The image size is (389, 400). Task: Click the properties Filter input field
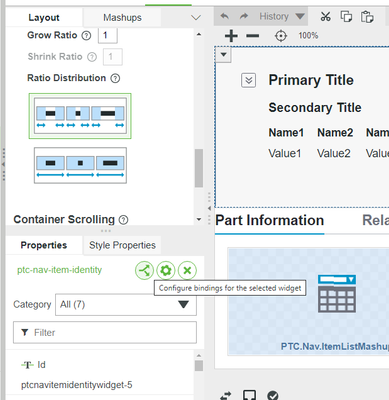(x=105, y=332)
